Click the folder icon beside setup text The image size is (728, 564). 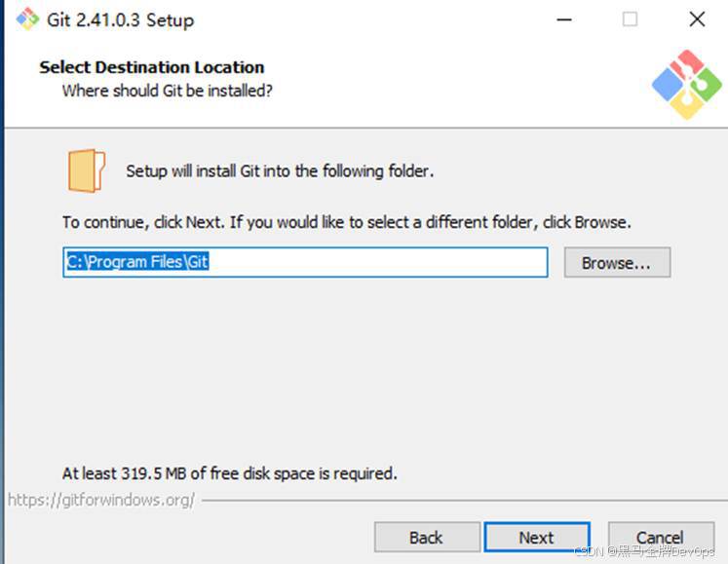pos(87,170)
